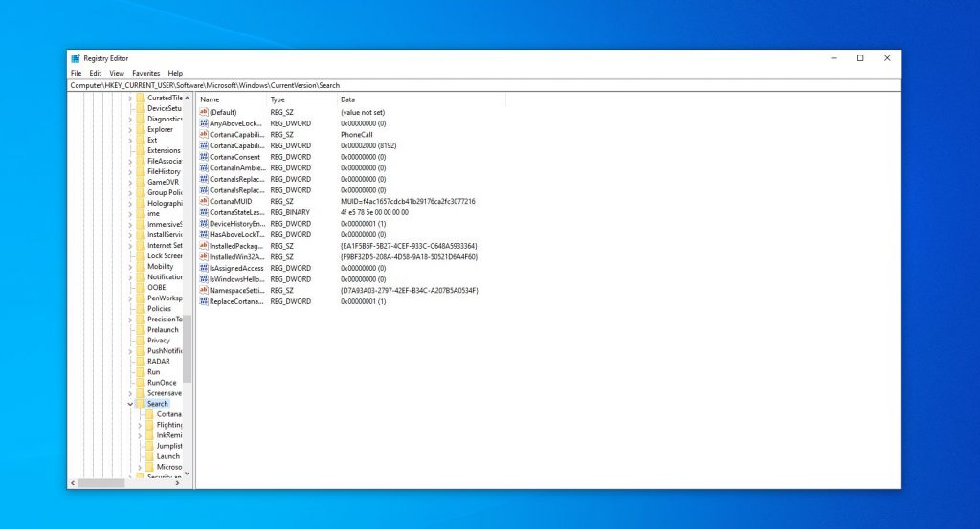Select the OOBE key in the tree
Image resolution: width=980 pixels, height=529 pixels.
156,287
